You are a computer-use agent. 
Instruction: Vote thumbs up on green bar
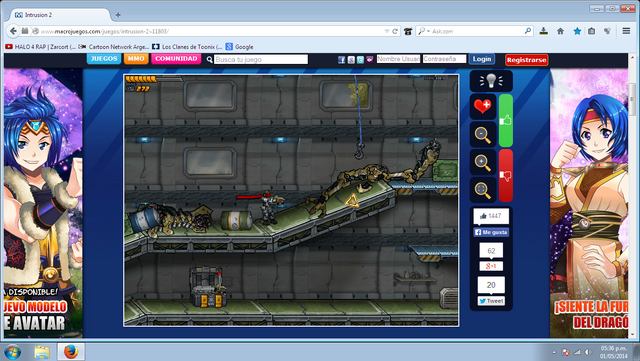point(506,120)
